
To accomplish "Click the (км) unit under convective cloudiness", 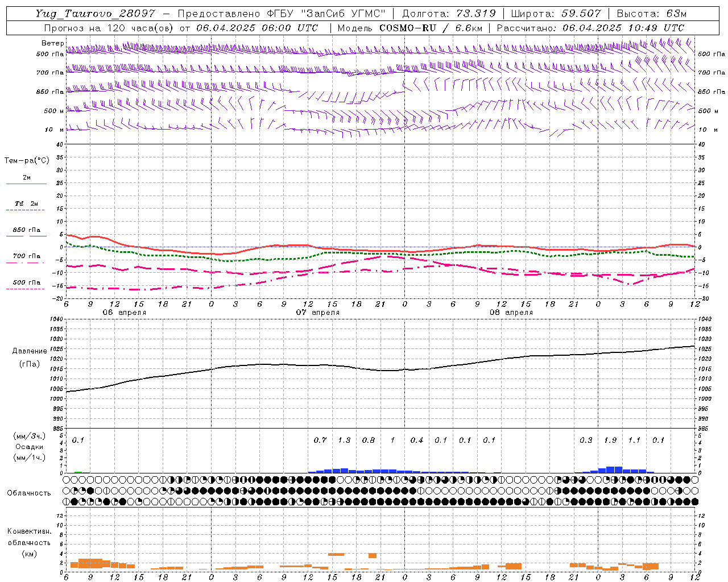I will click(x=29, y=554).
